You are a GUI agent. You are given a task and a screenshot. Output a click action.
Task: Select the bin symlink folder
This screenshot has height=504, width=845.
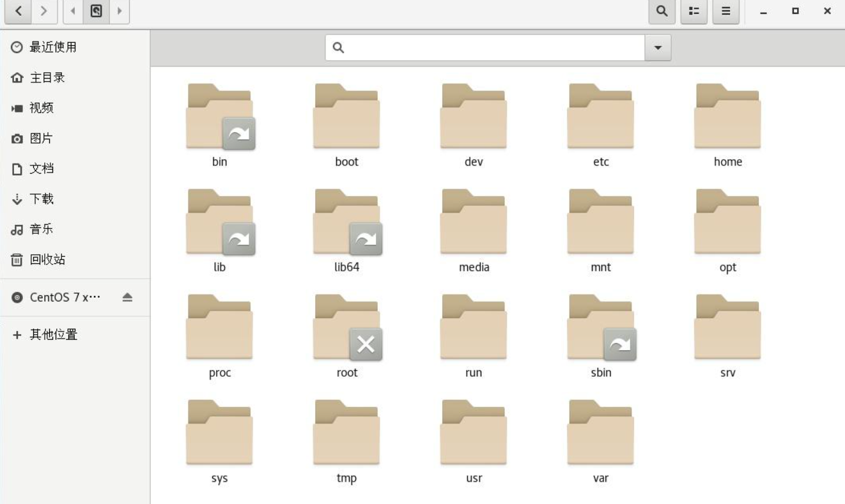click(219, 118)
